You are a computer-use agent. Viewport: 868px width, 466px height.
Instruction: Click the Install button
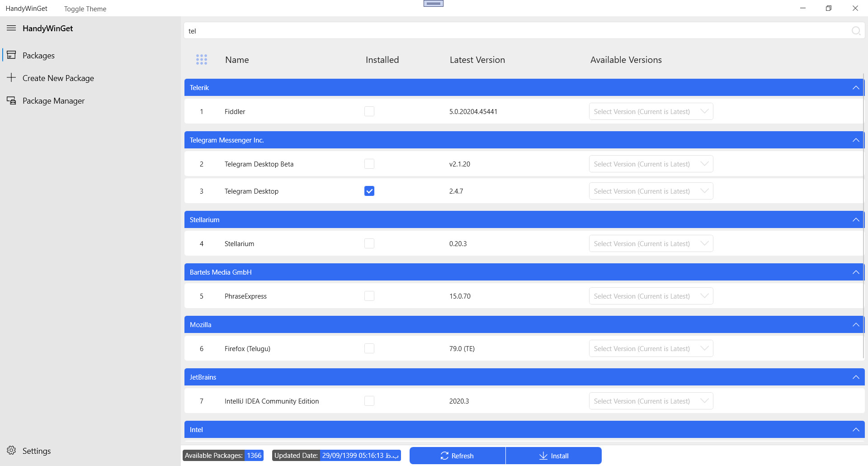(554, 456)
